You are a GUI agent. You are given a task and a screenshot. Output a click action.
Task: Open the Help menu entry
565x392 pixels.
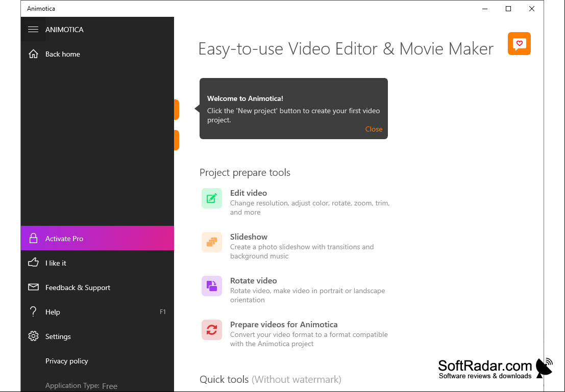point(97,312)
